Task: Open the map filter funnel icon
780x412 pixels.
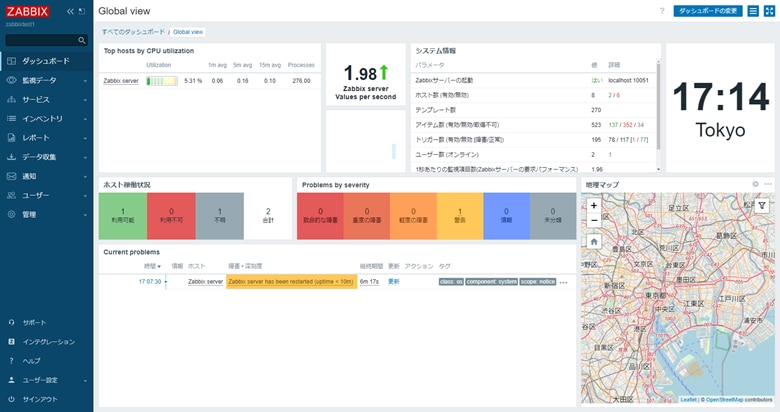Action: click(762, 206)
